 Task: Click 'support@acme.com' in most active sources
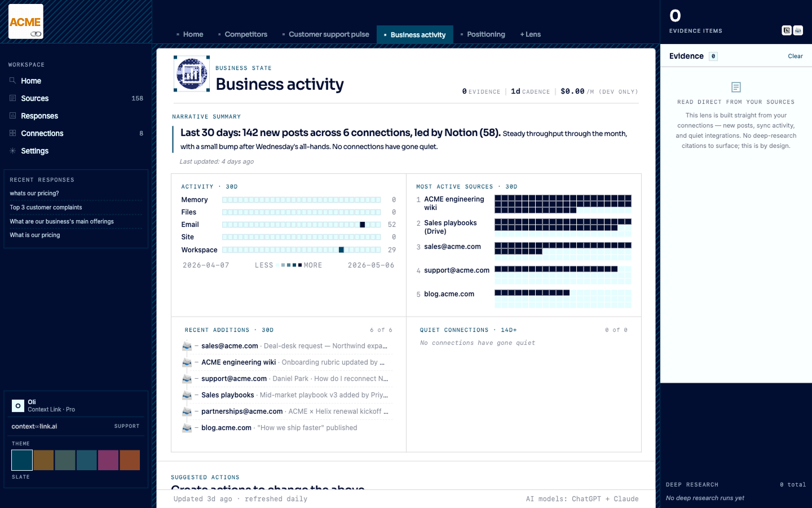coord(457,270)
